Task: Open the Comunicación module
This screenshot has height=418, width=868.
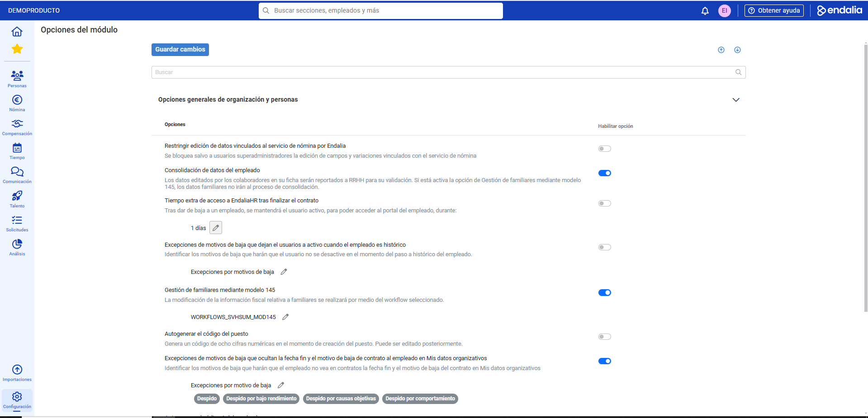Action: [17, 175]
